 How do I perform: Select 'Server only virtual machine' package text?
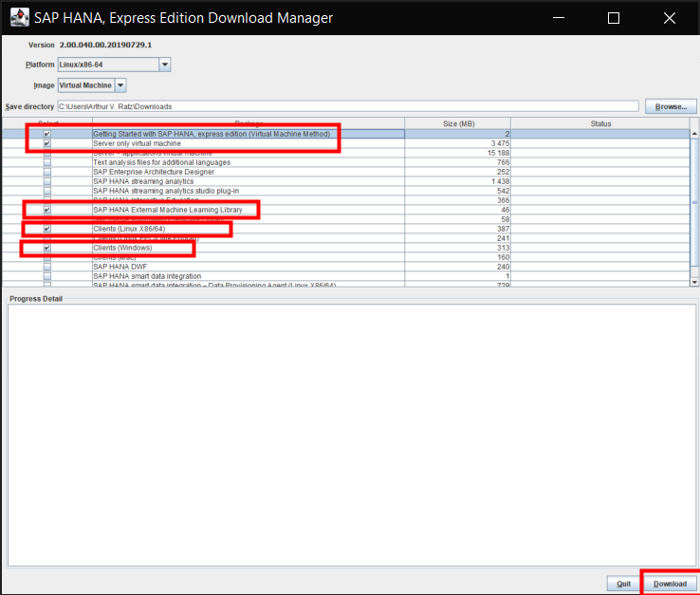pyautogui.click(x=137, y=143)
